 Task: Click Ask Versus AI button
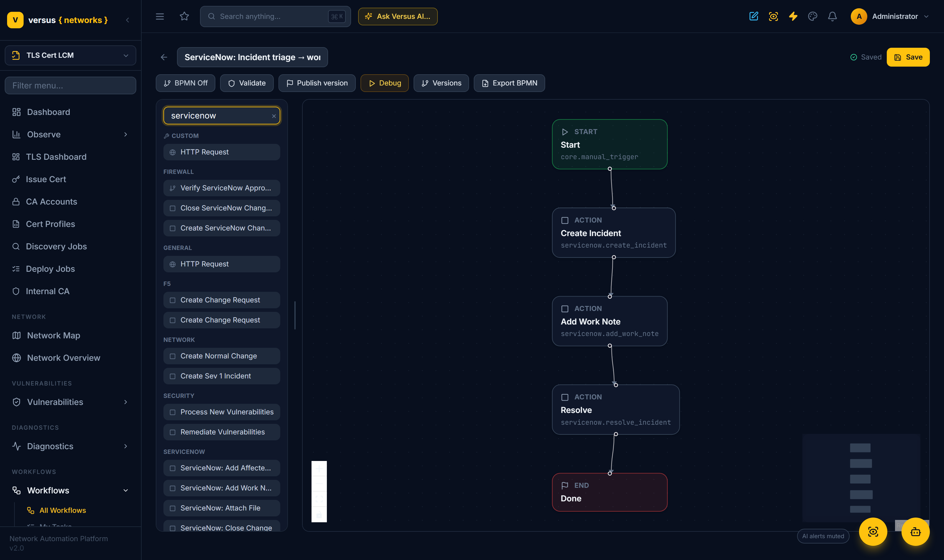(x=398, y=16)
